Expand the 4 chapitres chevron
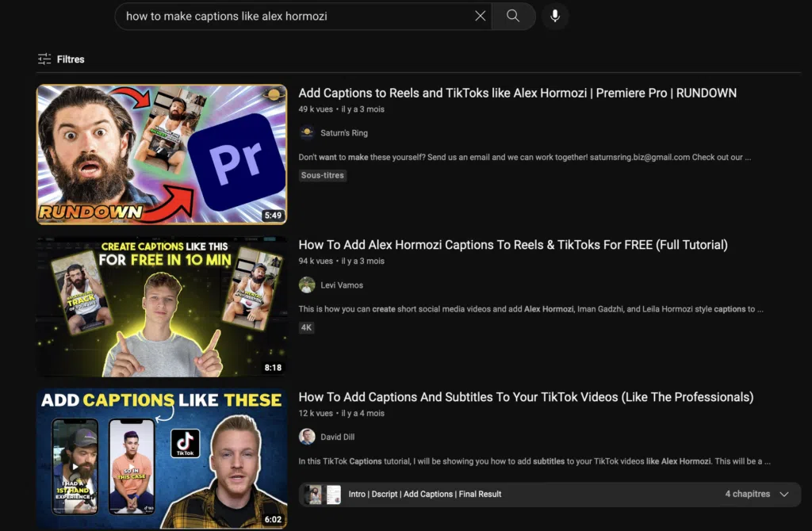The image size is (812, 531). click(x=784, y=495)
